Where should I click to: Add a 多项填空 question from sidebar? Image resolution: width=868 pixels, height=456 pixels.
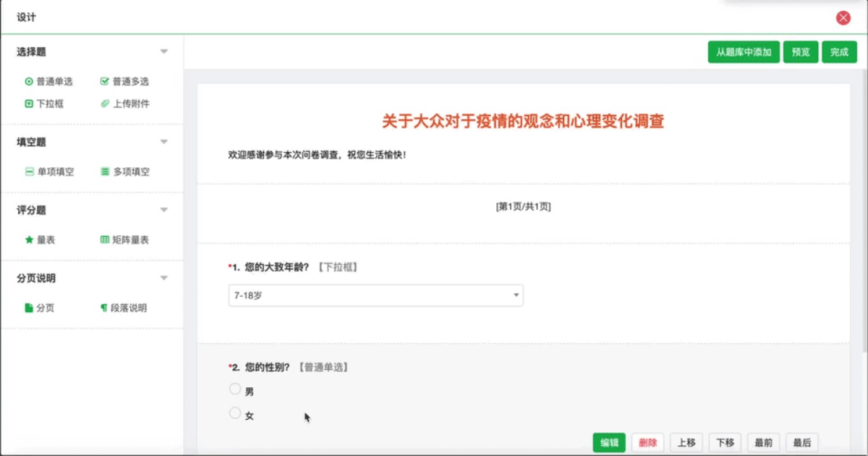[124, 172]
